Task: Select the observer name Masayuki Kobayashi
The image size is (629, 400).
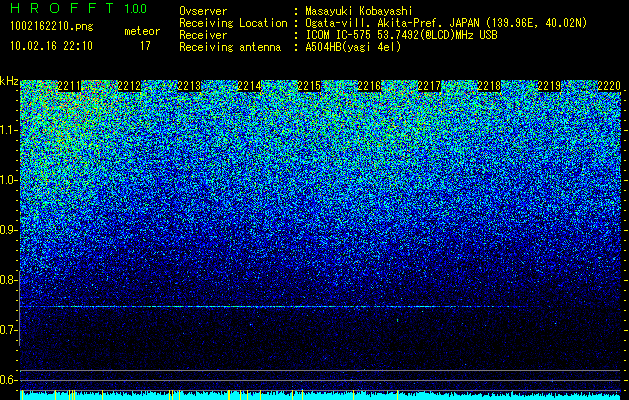Action: 359,12
